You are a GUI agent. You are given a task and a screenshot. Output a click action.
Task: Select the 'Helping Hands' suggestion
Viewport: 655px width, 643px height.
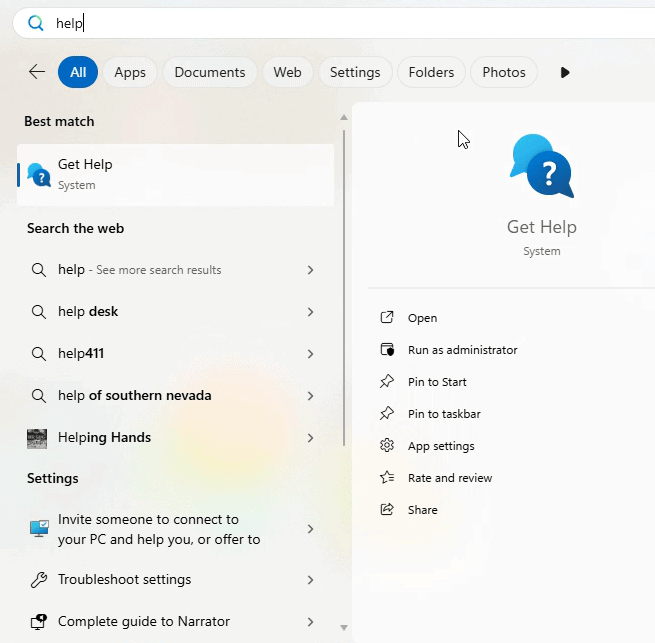175,437
